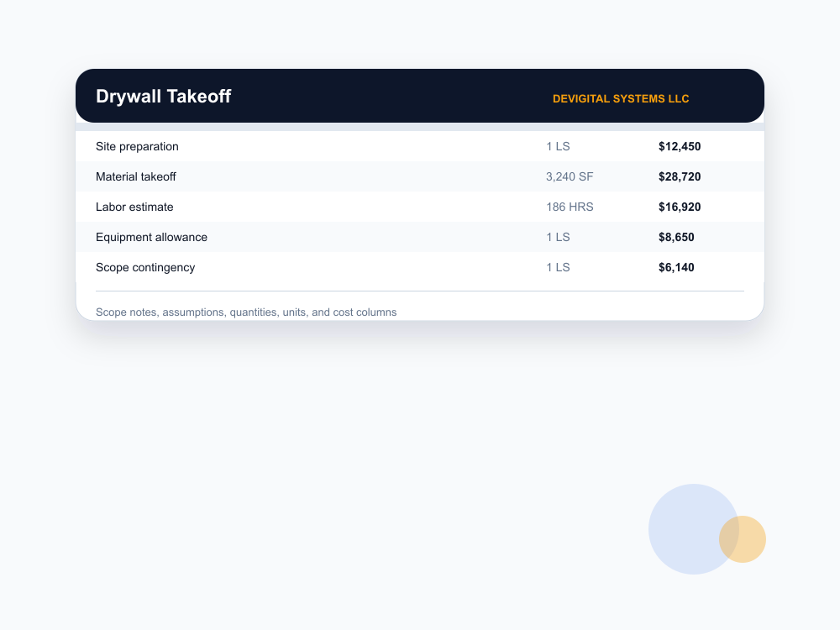The image size is (840, 630).
Task: Click the $28,720 cost amount
Action: (680, 176)
